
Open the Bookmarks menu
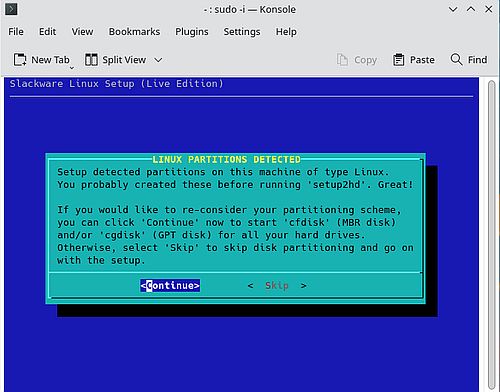[x=134, y=32]
